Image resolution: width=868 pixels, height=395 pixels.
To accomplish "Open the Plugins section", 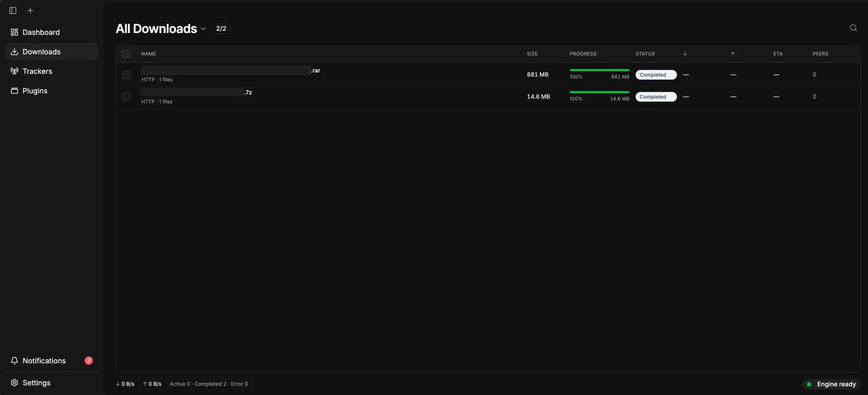I will pos(52,90).
